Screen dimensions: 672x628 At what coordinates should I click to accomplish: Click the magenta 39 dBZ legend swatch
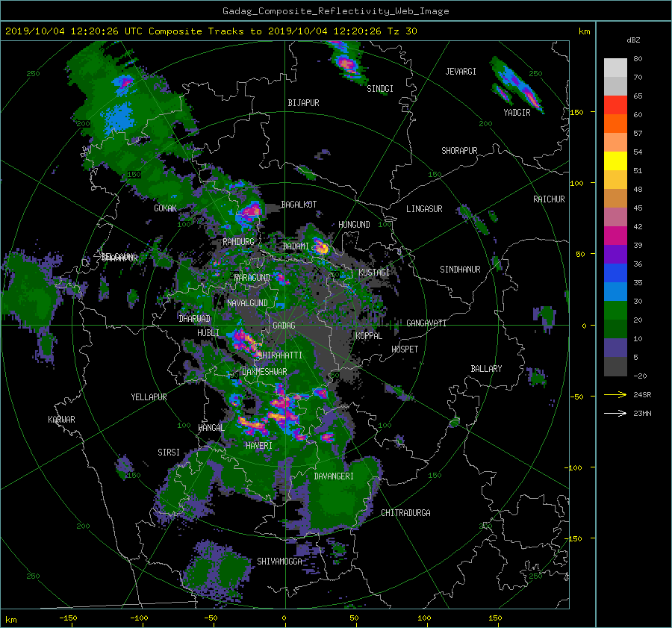pyautogui.click(x=615, y=236)
